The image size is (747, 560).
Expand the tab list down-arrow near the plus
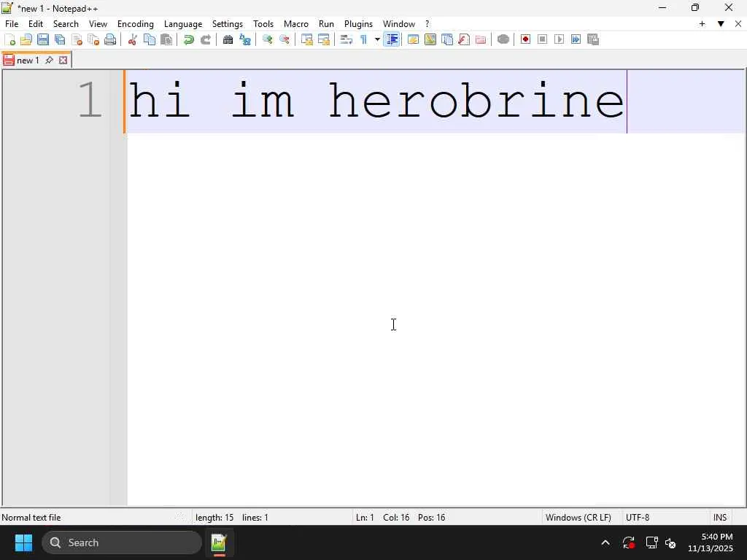pos(721,24)
